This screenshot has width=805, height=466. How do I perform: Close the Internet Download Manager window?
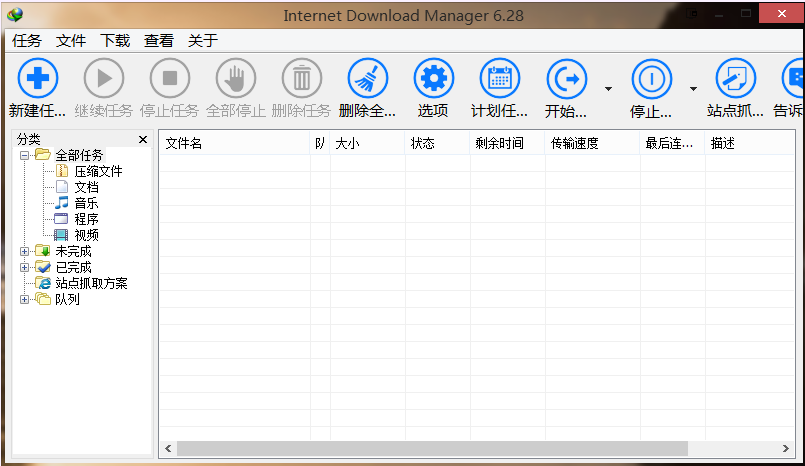781,14
